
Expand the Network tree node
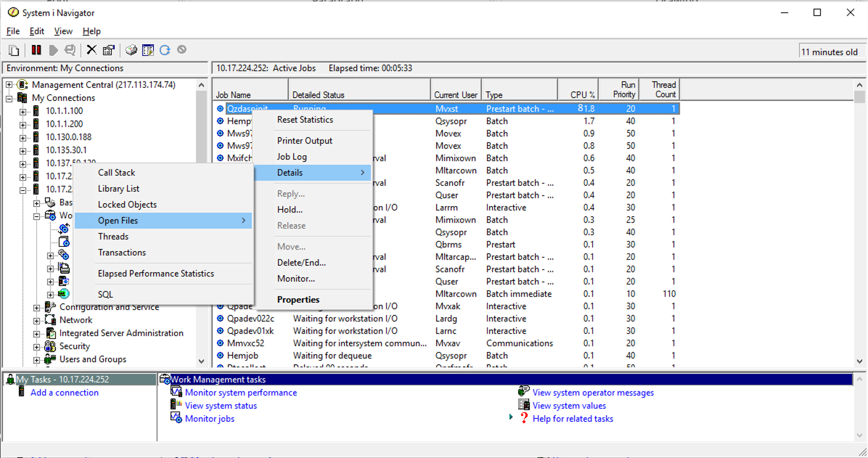pyautogui.click(x=36, y=320)
